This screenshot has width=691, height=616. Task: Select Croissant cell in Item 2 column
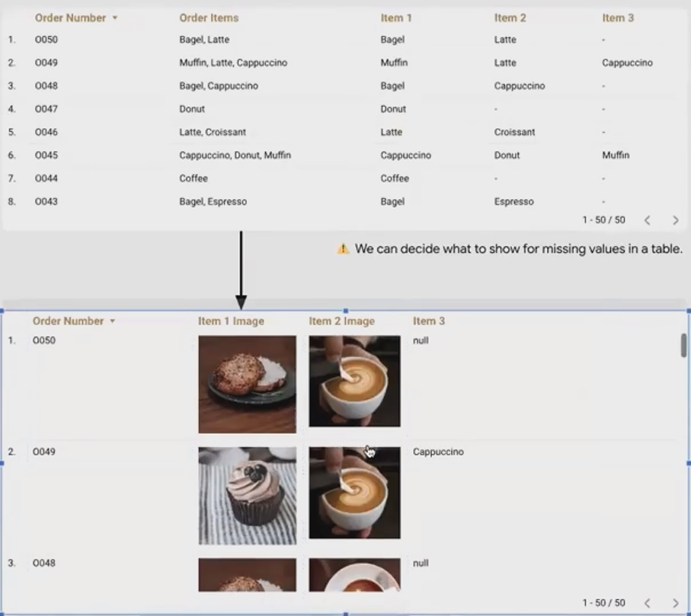[x=514, y=132]
